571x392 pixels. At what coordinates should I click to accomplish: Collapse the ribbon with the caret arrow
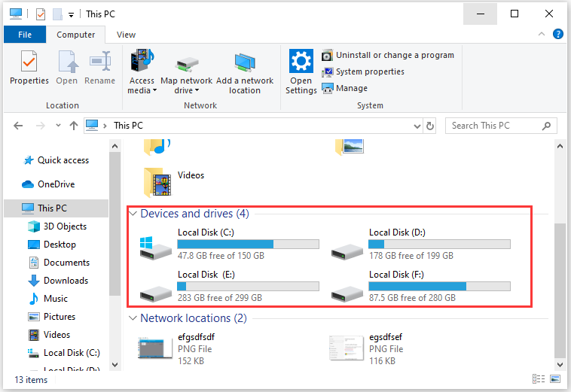point(542,34)
